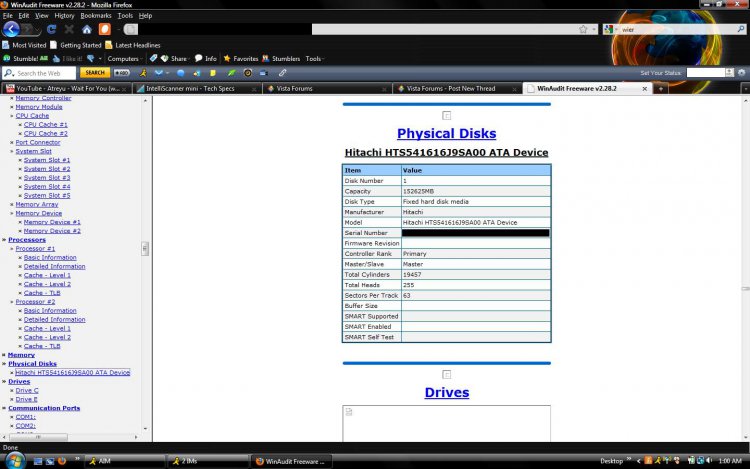The height and width of the screenshot is (469, 750).
Task: Click the thumbs down icon
Action: point(91,58)
